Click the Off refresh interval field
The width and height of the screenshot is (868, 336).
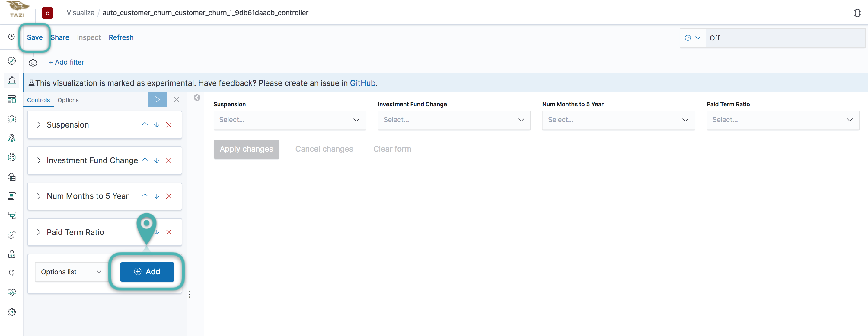785,38
